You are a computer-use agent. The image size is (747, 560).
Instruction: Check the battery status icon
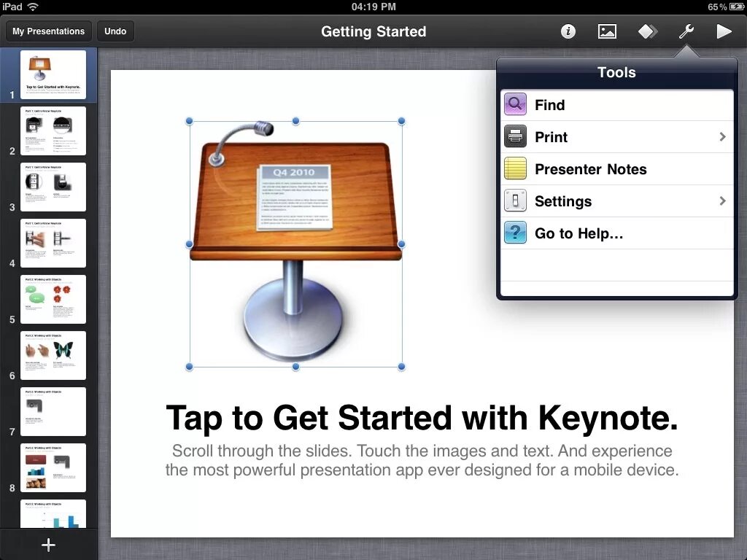736,7
